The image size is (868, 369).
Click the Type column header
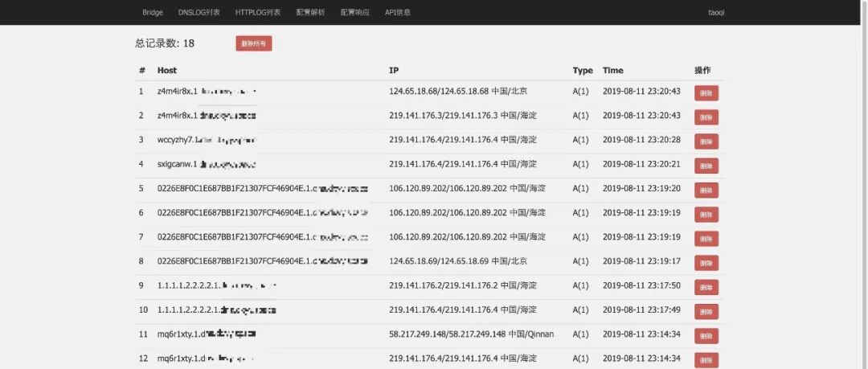point(583,71)
